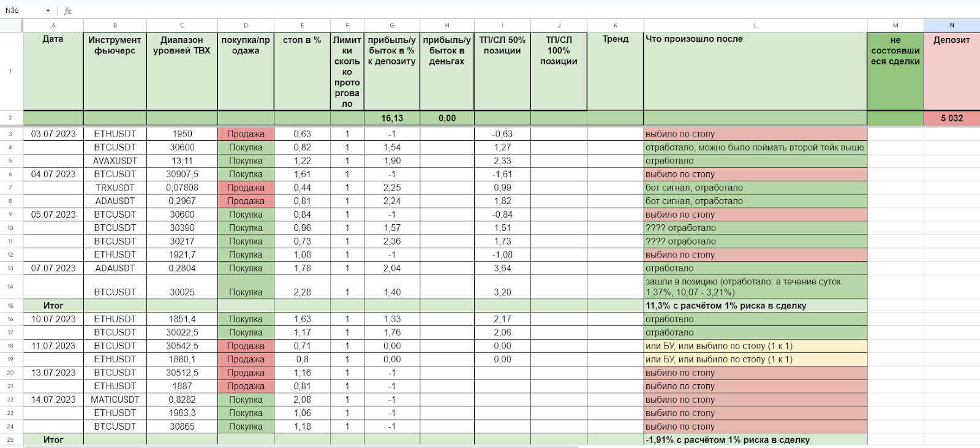Click total cell 16,13 in row 2
Image resolution: width=980 pixels, height=448 pixels.
pyautogui.click(x=392, y=118)
